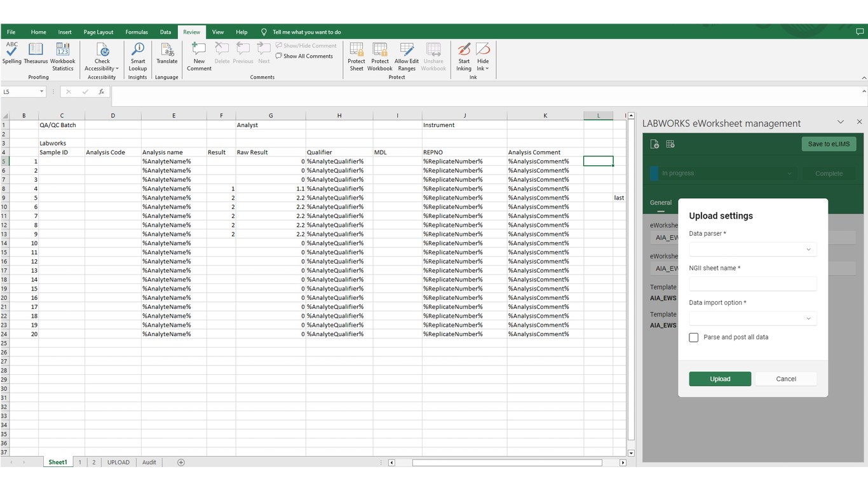
Task: Click Cancel in Upload settings
Action: click(786, 379)
